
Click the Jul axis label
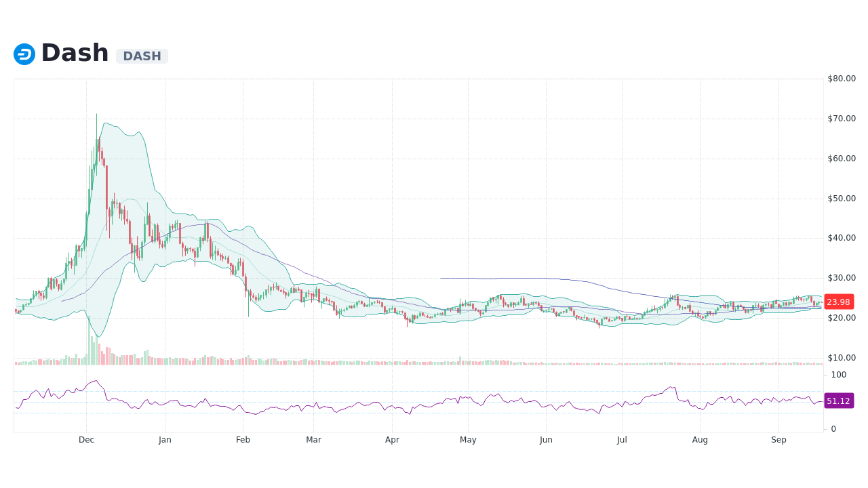coord(622,439)
